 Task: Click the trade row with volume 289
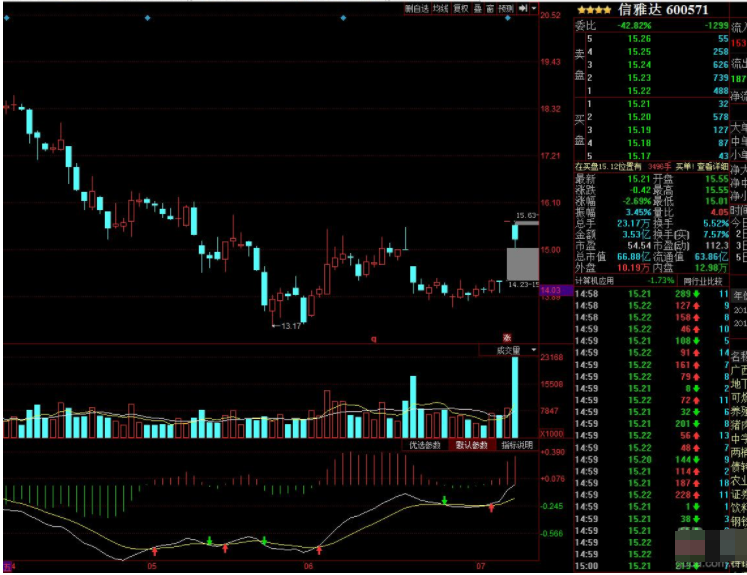[x=652, y=294]
